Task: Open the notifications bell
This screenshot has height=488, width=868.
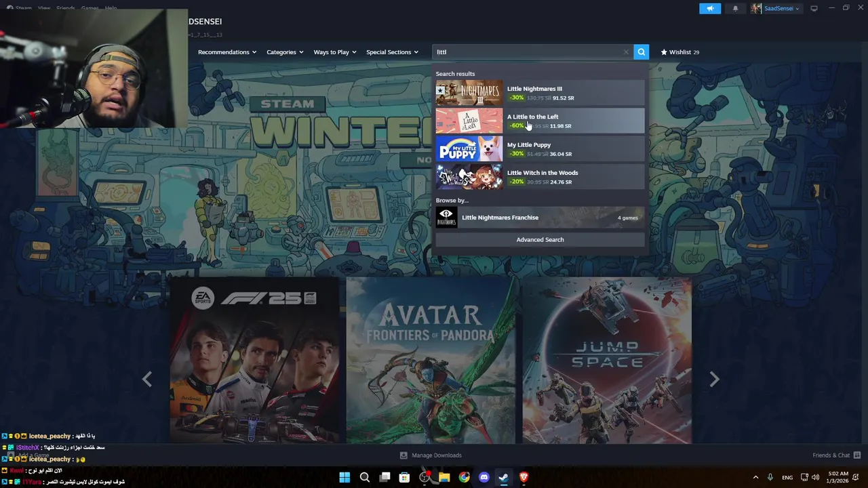Action: coord(735,8)
